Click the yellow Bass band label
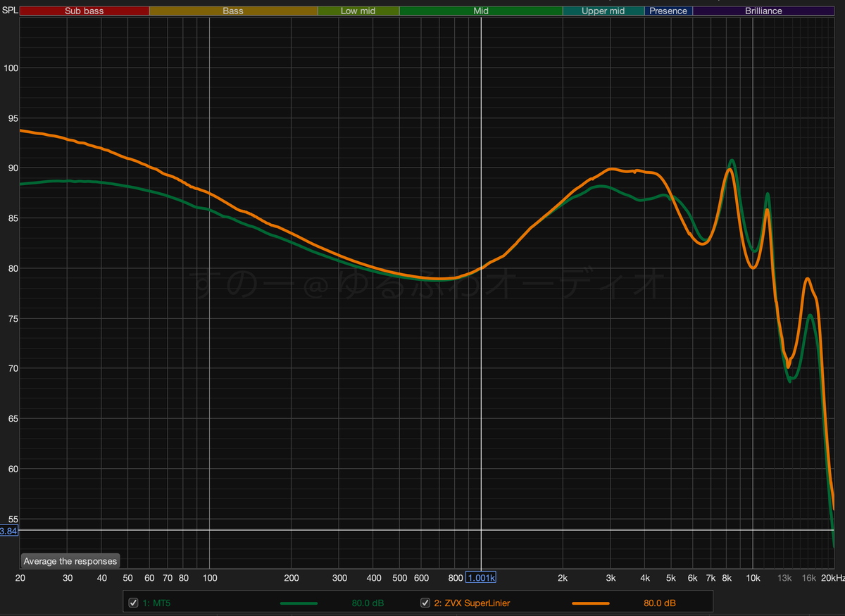This screenshot has height=616, width=845. coord(233,11)
